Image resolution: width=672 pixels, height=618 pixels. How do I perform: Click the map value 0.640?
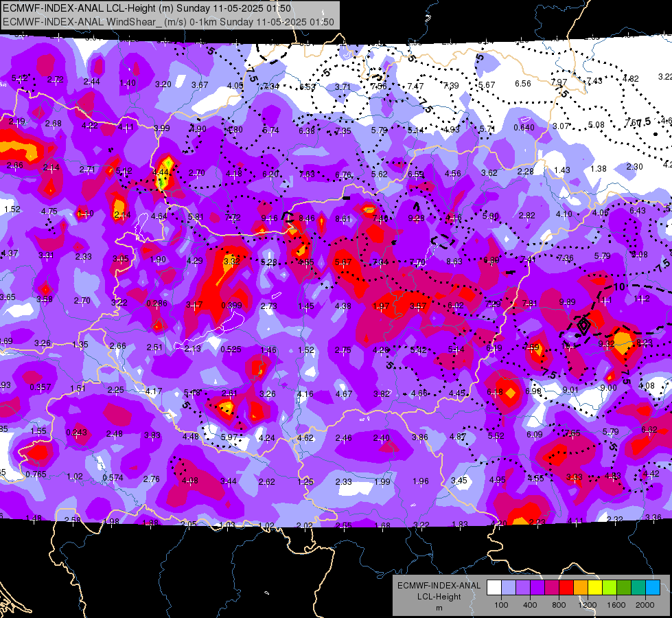click(524, 127)
